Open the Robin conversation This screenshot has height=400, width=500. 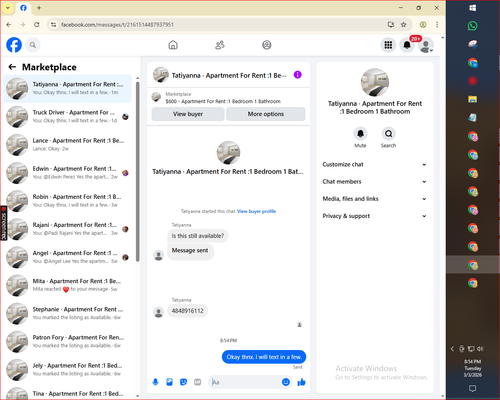coord(67,201)
